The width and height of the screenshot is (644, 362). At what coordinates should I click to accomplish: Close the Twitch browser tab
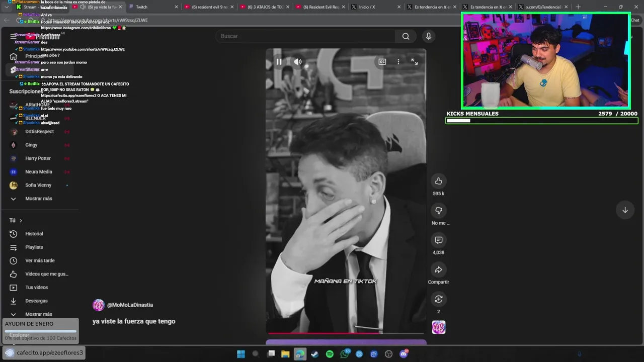(x=176, y=7)
